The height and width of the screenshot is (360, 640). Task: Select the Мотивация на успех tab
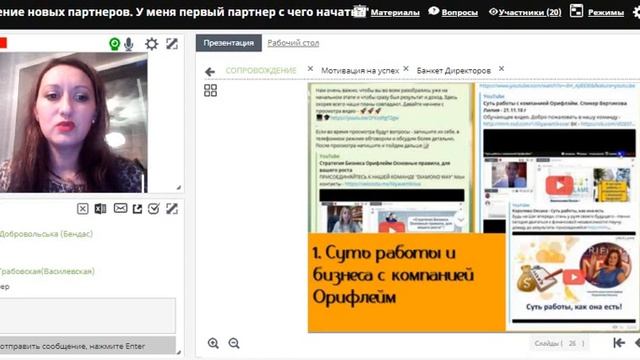click(360, 71)
